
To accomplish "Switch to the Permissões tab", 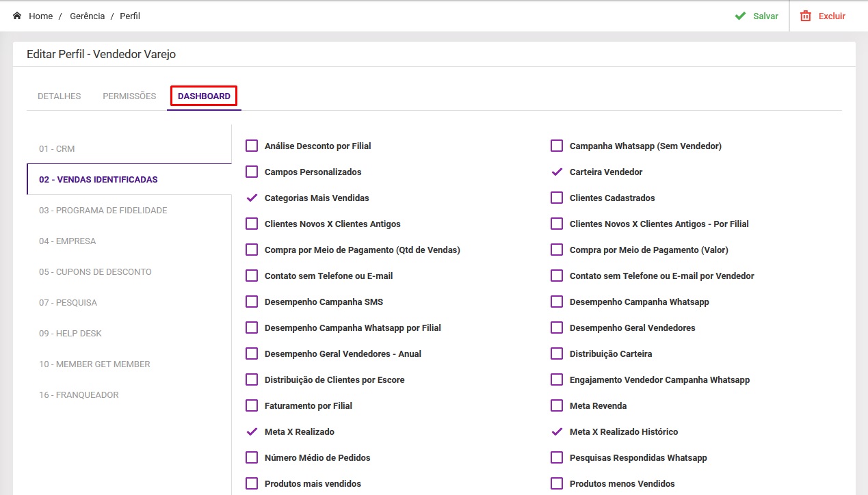I will (129, 96).
